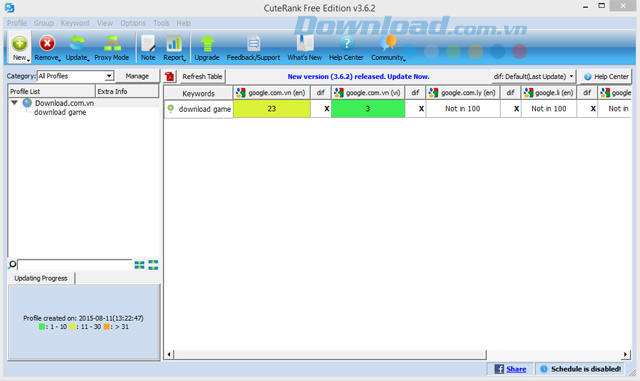Image resolution: width=640 pixels, height=381 pixels.
Task: Expand the Category All Profiles dropdown
Action: [109, 76]
